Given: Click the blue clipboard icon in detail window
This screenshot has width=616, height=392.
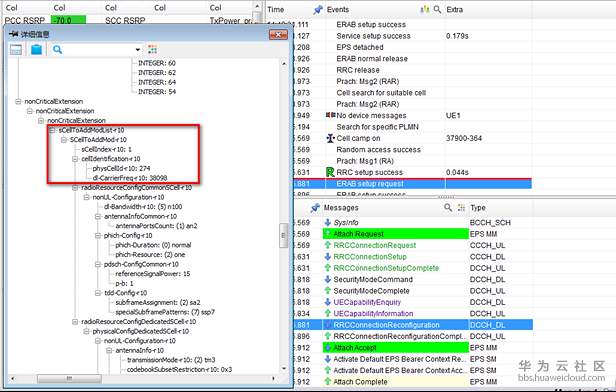Looking at the screenshot, I should (x=37, y=49).
